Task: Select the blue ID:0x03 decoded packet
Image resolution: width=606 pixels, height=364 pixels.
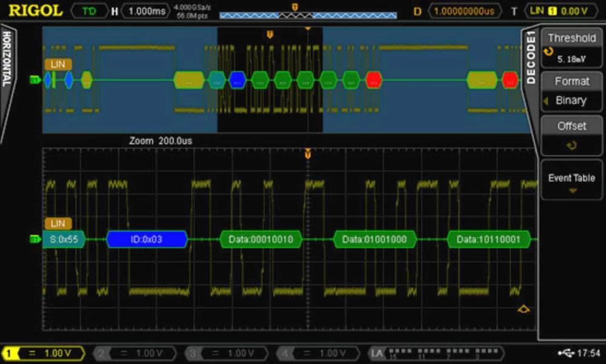Action: (x=146, y=239)
